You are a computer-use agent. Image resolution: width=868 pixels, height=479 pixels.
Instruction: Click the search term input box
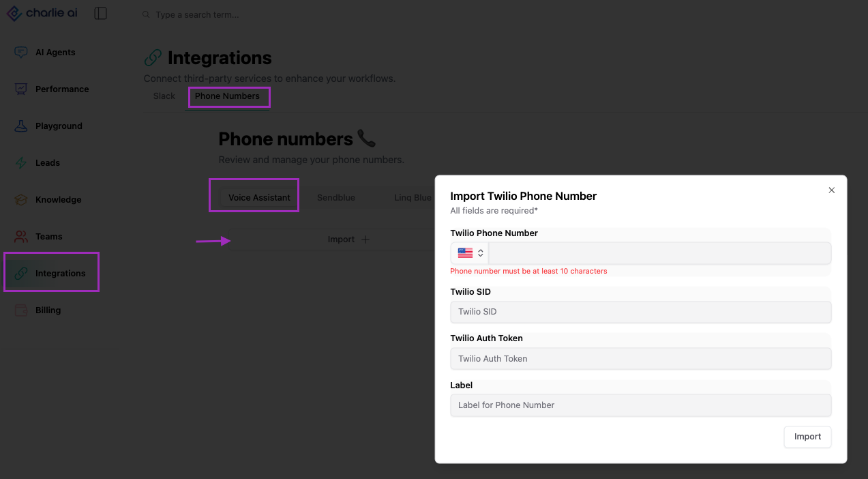tap(197, 15)
